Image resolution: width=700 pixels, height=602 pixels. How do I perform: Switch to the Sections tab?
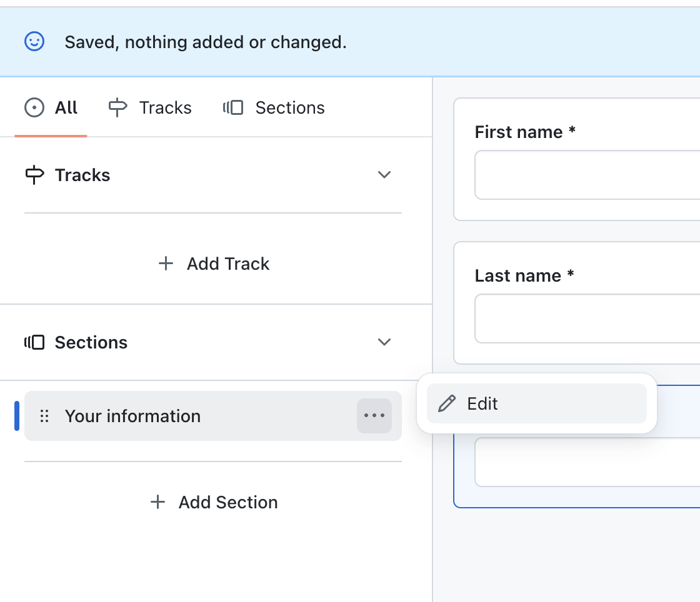click(274, 108)
